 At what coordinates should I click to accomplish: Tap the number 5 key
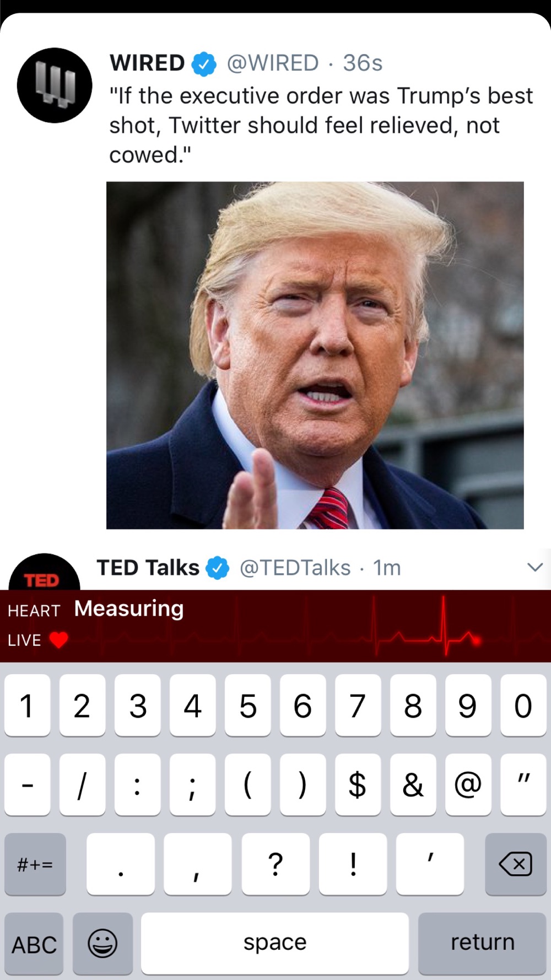tap(247, 705)
